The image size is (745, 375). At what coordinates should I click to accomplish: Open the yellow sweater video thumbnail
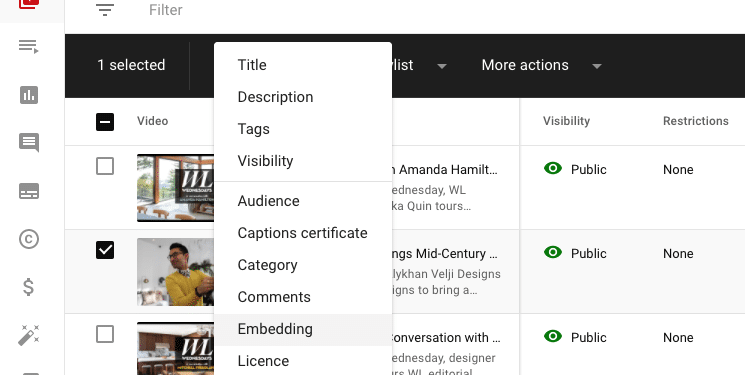point(175,272)
